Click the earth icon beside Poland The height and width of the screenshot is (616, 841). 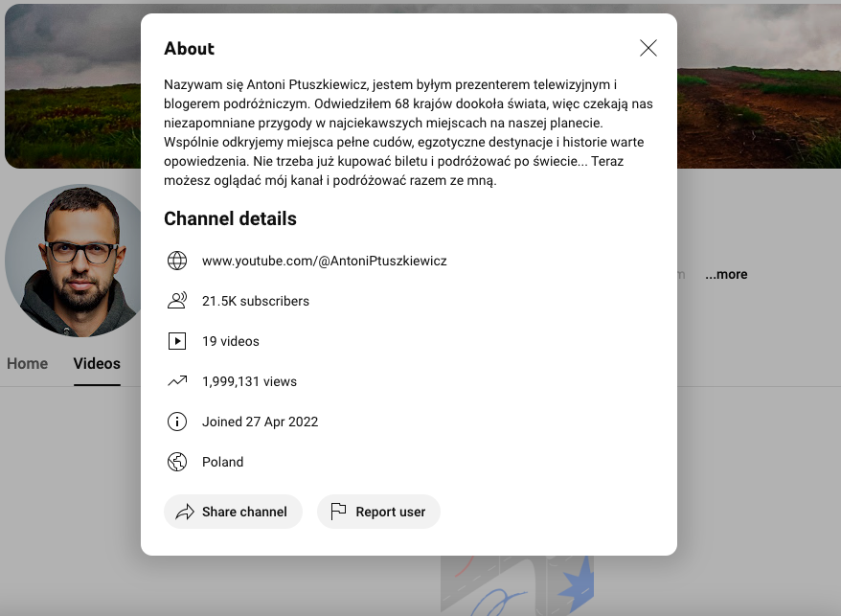click(177, 462)
